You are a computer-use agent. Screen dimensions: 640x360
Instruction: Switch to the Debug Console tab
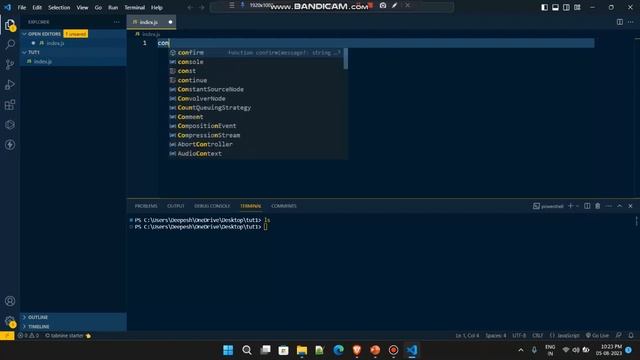pyautogui.click(x=212, y=206)
